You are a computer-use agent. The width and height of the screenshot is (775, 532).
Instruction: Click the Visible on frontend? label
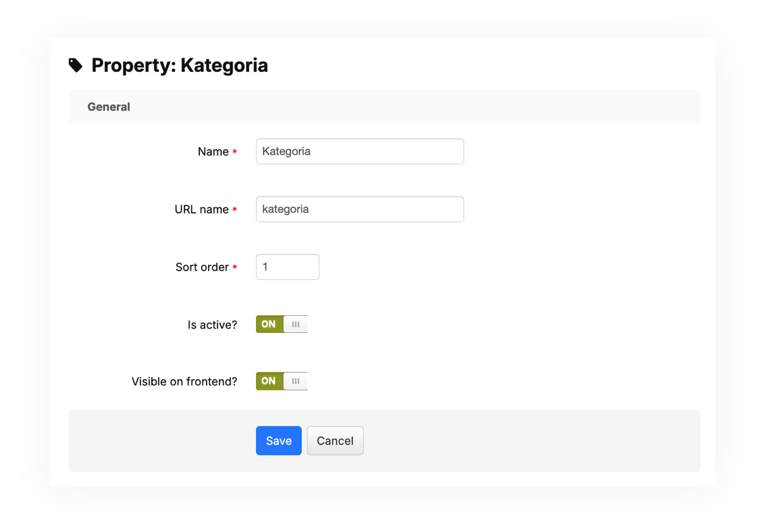click(184, 382)
